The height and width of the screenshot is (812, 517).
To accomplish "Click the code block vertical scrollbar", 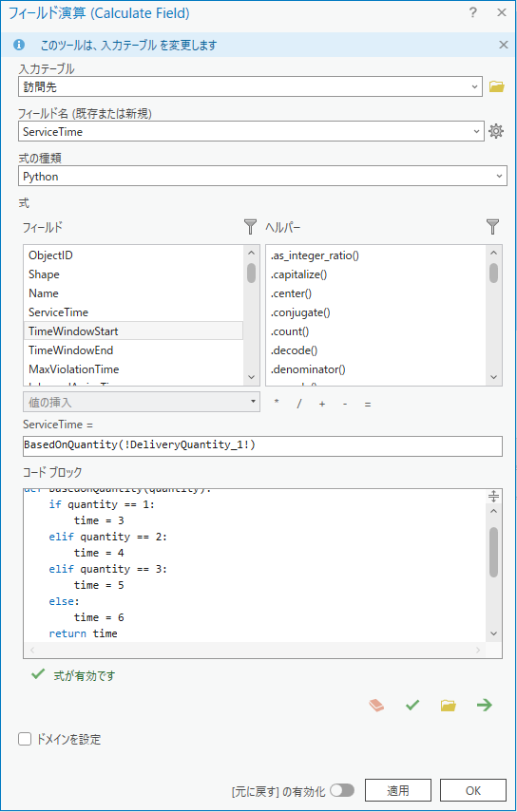I will pos(493,552).
